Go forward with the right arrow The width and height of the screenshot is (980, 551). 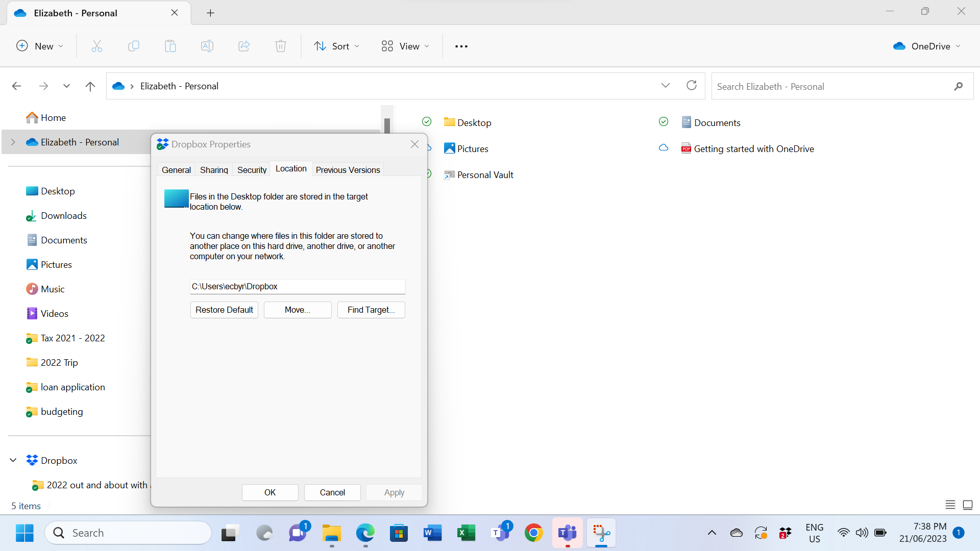(43, 86)
